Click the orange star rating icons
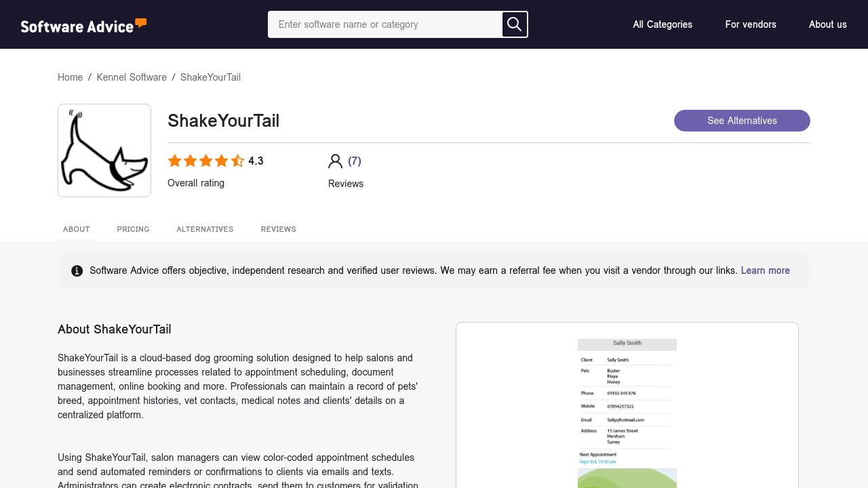Viewport: 868px width, 488px height. [205, 161]
